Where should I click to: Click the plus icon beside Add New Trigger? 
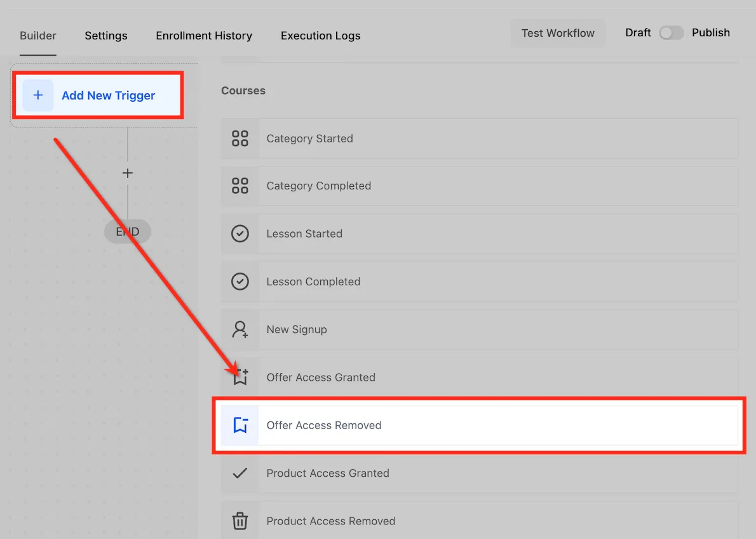(38, 95)
